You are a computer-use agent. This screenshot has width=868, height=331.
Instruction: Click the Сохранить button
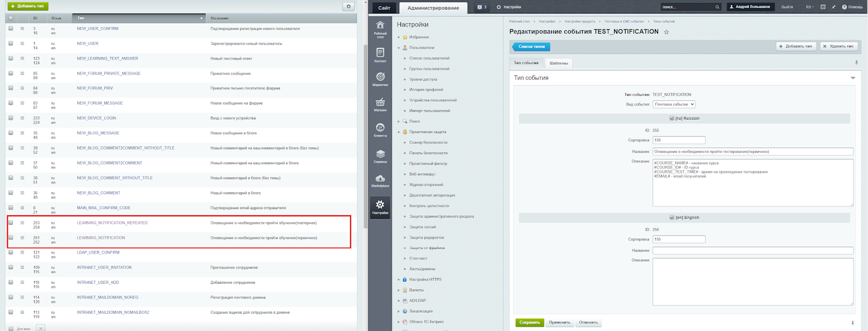529,322
